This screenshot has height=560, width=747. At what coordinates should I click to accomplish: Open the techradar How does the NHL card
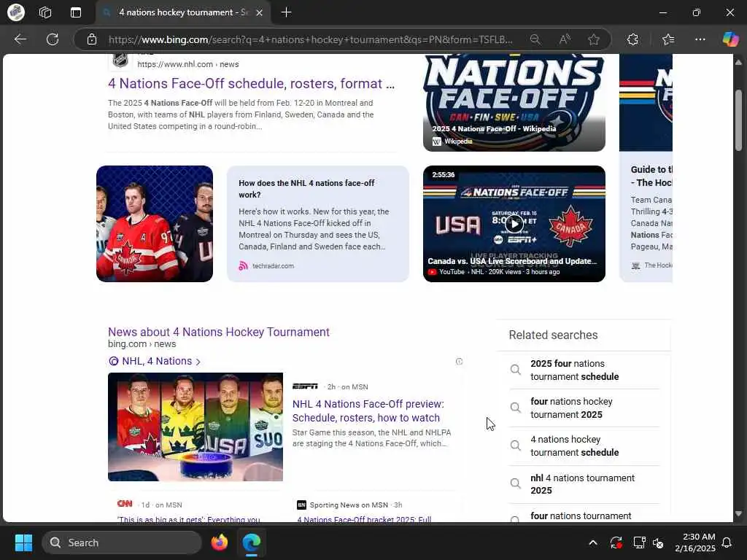point(318,224)
